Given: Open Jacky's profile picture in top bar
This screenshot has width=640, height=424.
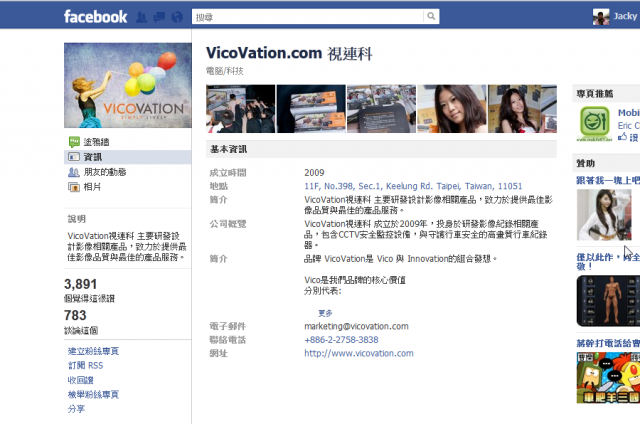Looking at the screenshot, I should (x=601, y=17).
